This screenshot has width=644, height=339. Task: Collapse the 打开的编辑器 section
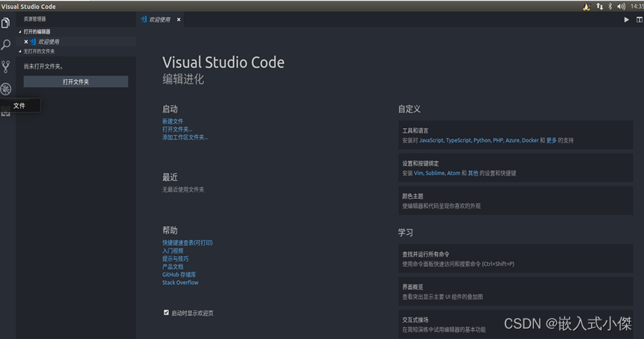click(x=76, y=31)
